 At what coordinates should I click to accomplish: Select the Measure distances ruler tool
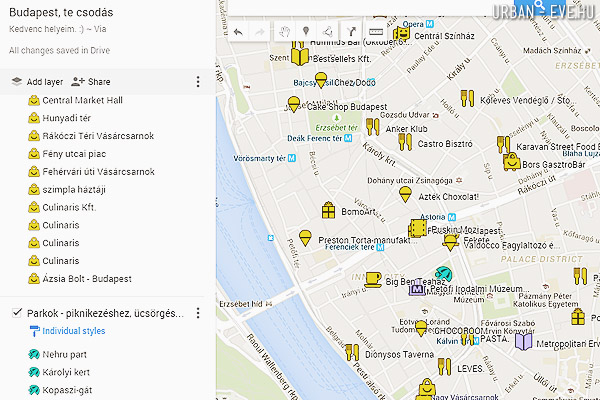click(376, 32)
